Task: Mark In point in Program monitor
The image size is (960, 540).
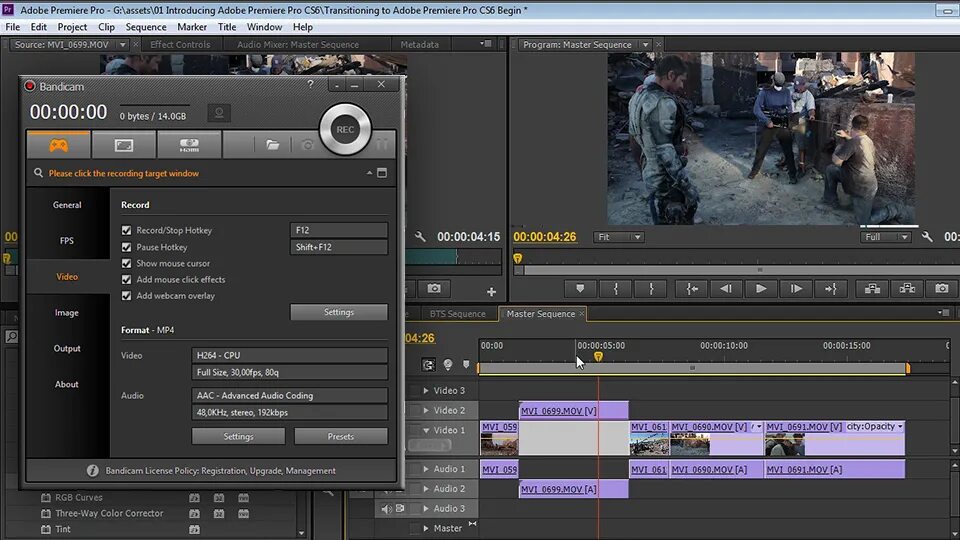Action: (x=616, y=288)
